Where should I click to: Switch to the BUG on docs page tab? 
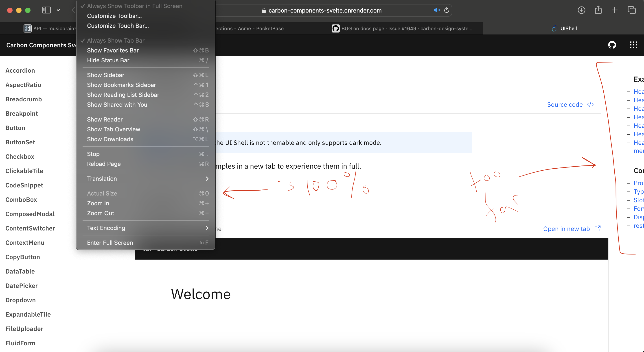(x=402, y=28)
